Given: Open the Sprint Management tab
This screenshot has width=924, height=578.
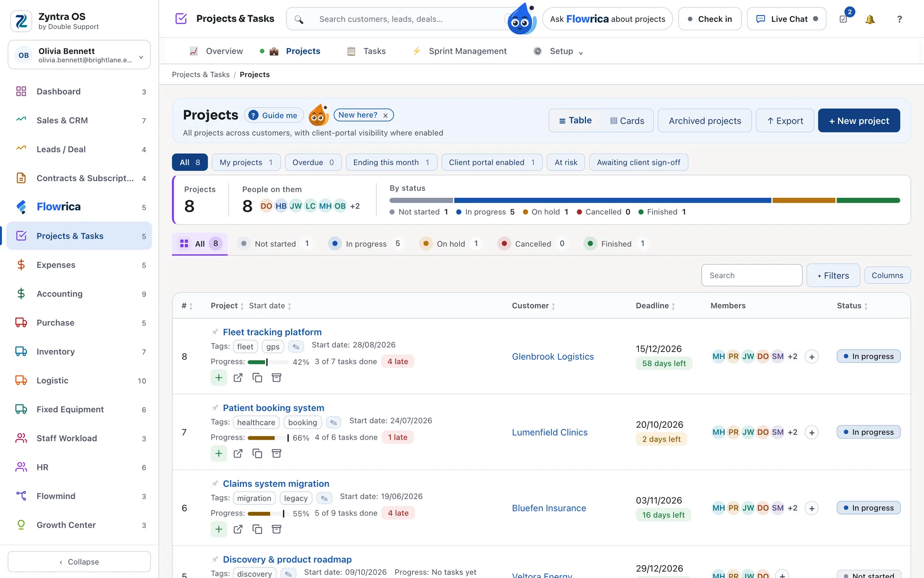Looking at the screenshot, I should pos(460,51).
